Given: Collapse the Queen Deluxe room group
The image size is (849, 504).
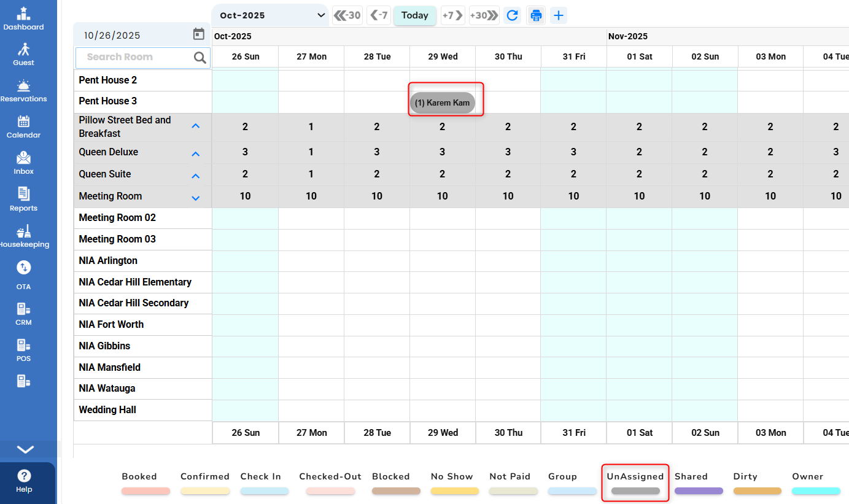Looking at the screenshot, I should (195, 154).
